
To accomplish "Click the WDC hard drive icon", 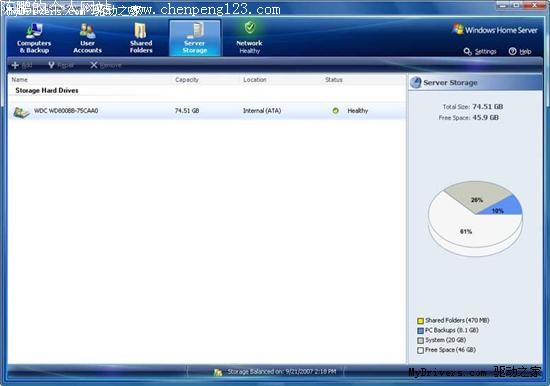I will point(21,112).
